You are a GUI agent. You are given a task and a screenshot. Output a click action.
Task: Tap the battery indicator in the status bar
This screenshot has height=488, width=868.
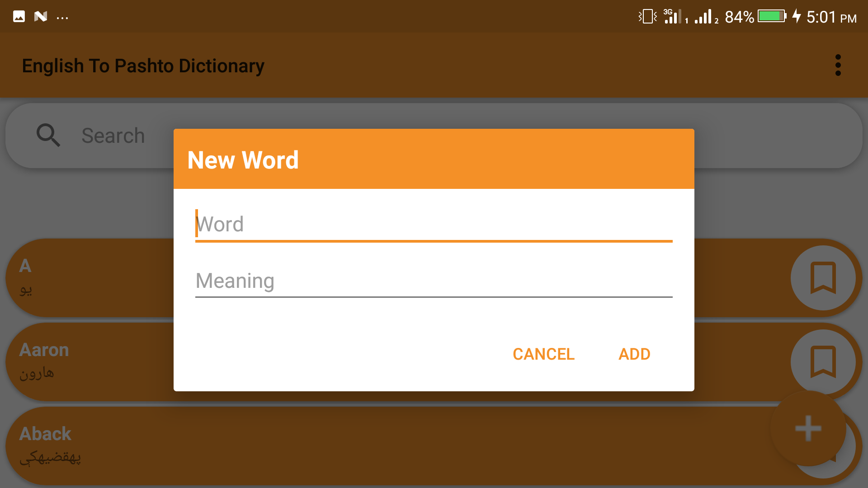click(x=772, y=16)
